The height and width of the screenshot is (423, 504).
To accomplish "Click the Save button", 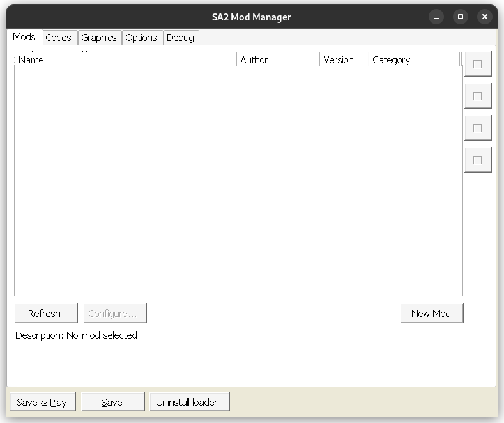I will 113,402.
